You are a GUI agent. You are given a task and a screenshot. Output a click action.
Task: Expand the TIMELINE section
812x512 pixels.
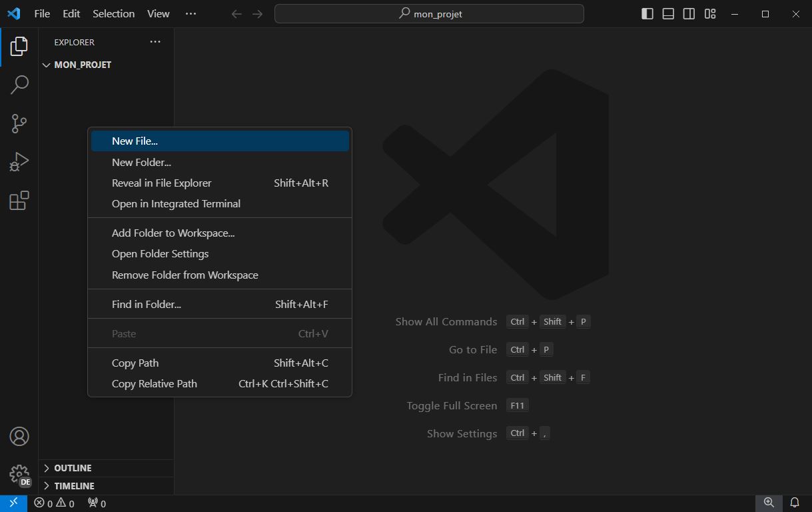click(x=74, y=486)
